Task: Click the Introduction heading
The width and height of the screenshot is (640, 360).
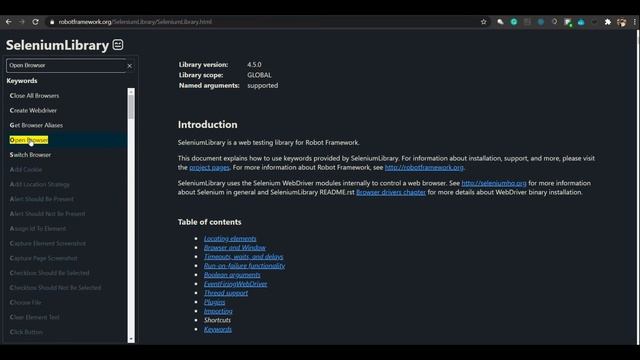Action: pos(207,124)
